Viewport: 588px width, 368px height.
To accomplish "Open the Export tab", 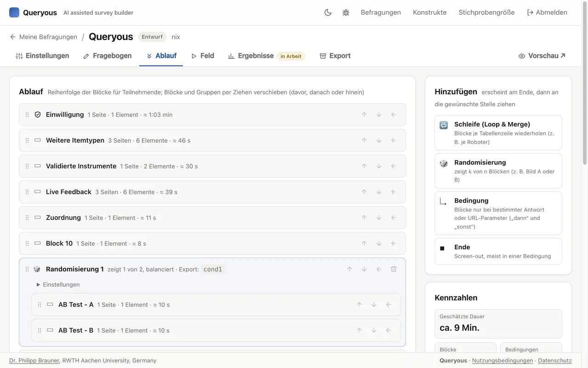I will (x=335, y=56).
